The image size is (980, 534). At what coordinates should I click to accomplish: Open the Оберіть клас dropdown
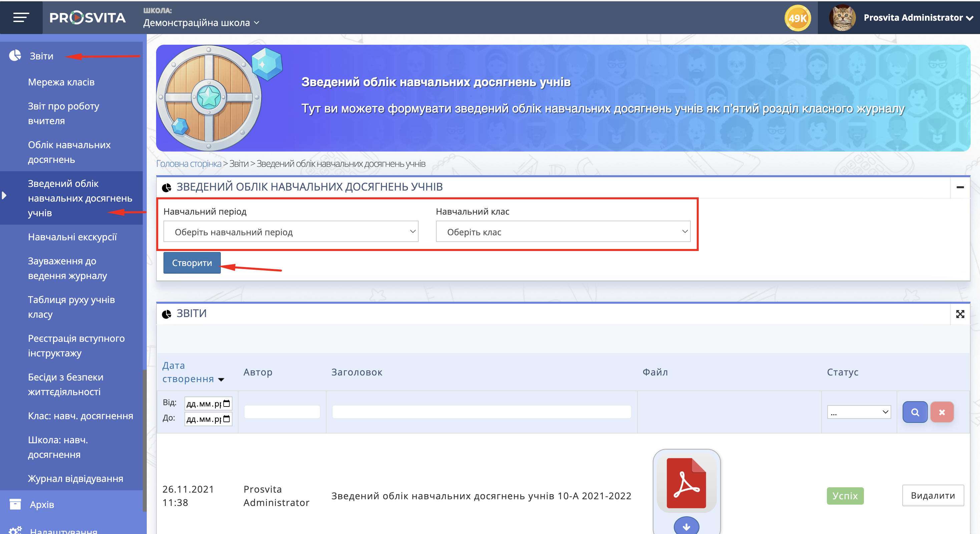tap(563, 232)
